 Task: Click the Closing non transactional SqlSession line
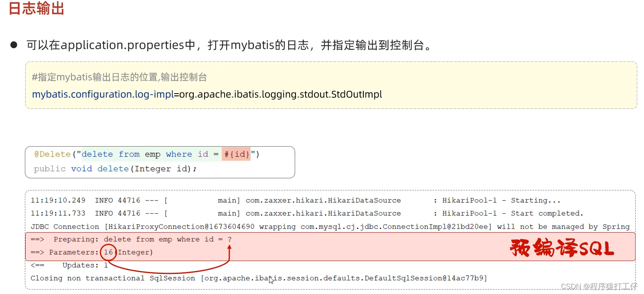point(259,278)
